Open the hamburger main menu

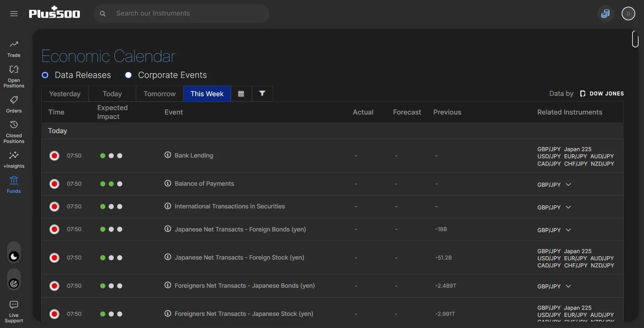[14, 14]
